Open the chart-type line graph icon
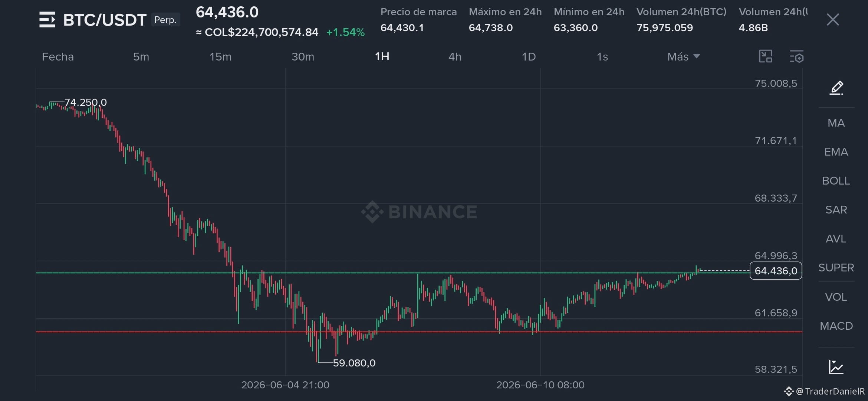868x401 pixels. 836,367
